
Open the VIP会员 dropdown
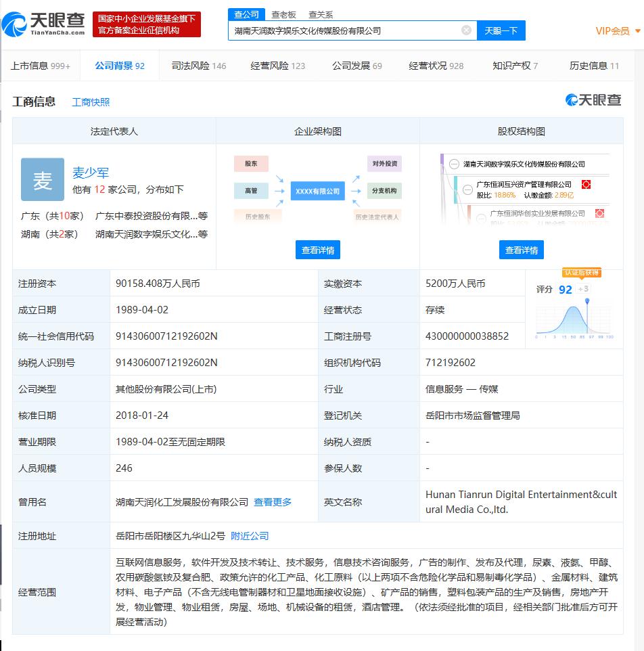point(618,31)
